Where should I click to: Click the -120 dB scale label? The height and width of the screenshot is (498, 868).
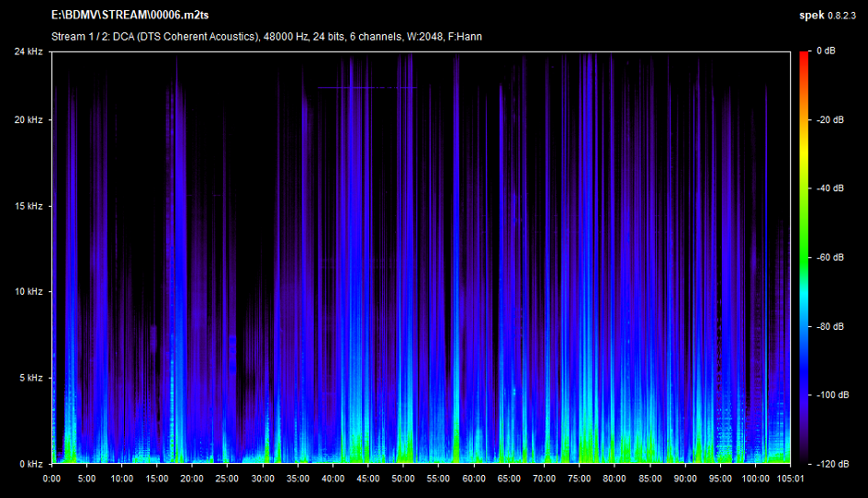[830, 464]
